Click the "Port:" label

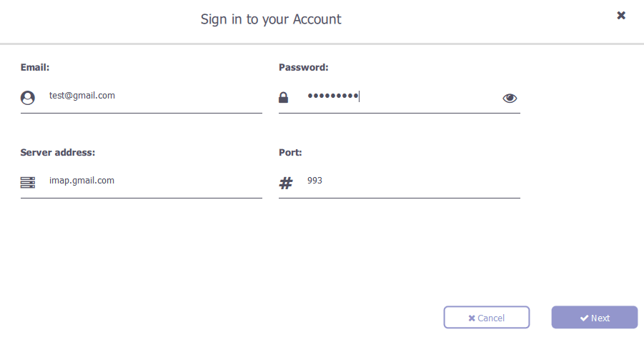click(x=290, y=153)
